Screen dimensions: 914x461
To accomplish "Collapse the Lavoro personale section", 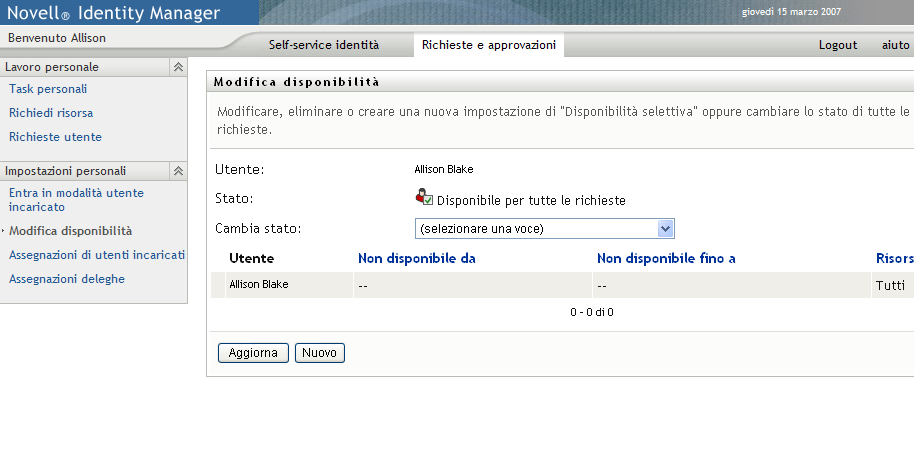I will [x=178, y=67].
